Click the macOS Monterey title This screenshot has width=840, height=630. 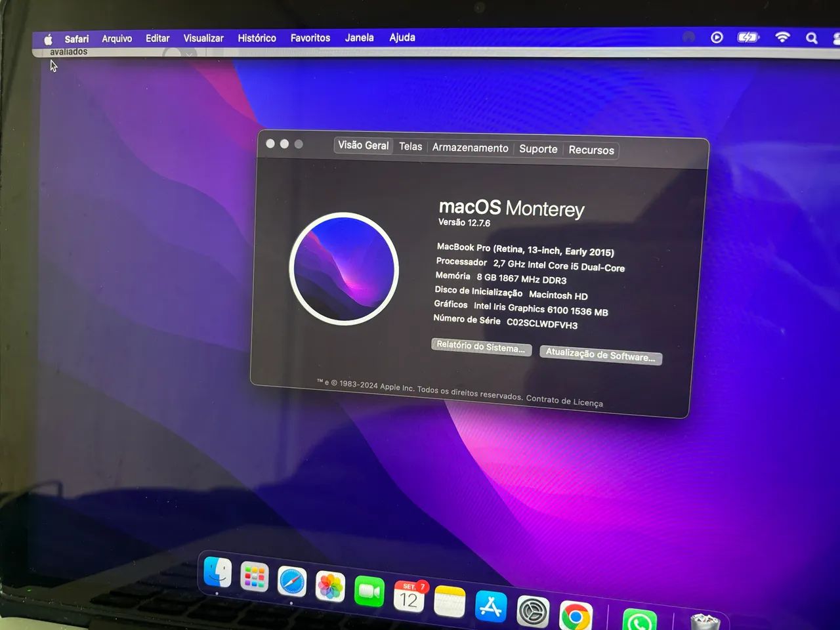(x=511, y=208)
